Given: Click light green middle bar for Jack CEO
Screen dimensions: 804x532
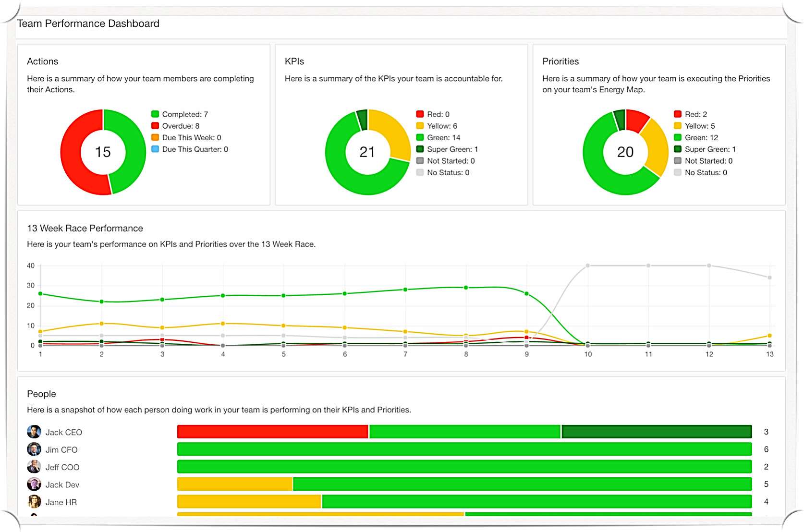Looking at the screenshot, I should (465, 432).
